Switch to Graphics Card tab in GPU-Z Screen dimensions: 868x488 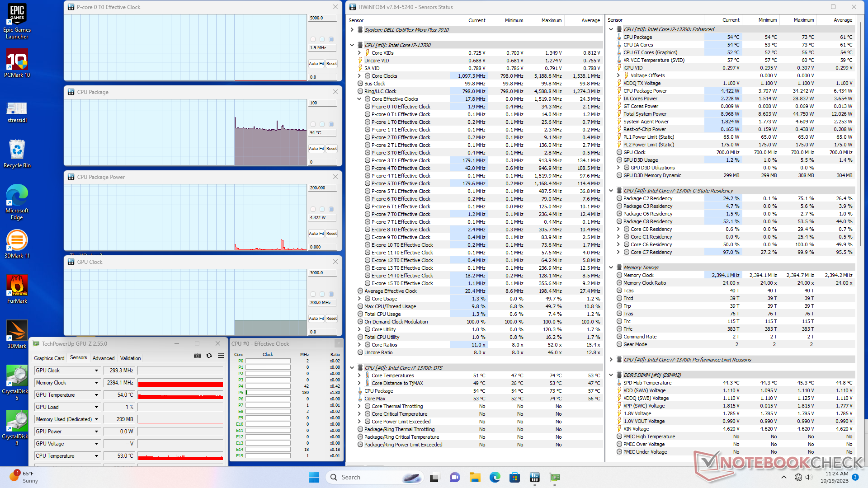click(x=49, y=358)
